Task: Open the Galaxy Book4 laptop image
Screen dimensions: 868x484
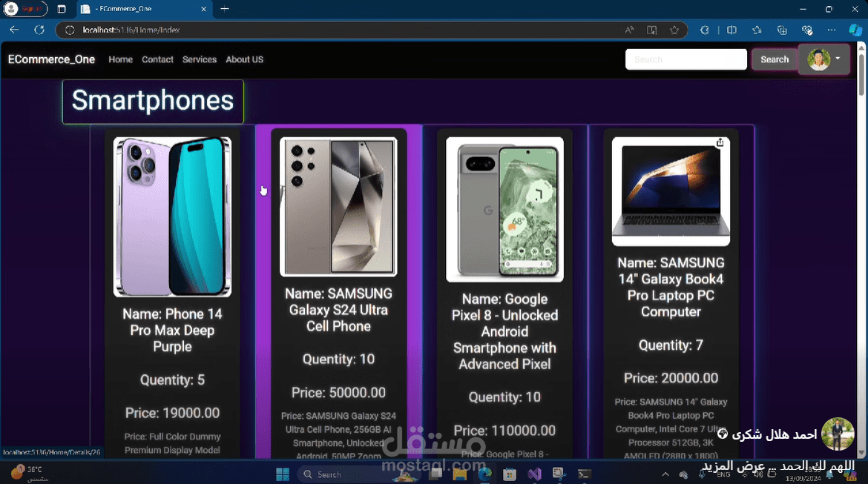Action: click(x=671, y=190)
